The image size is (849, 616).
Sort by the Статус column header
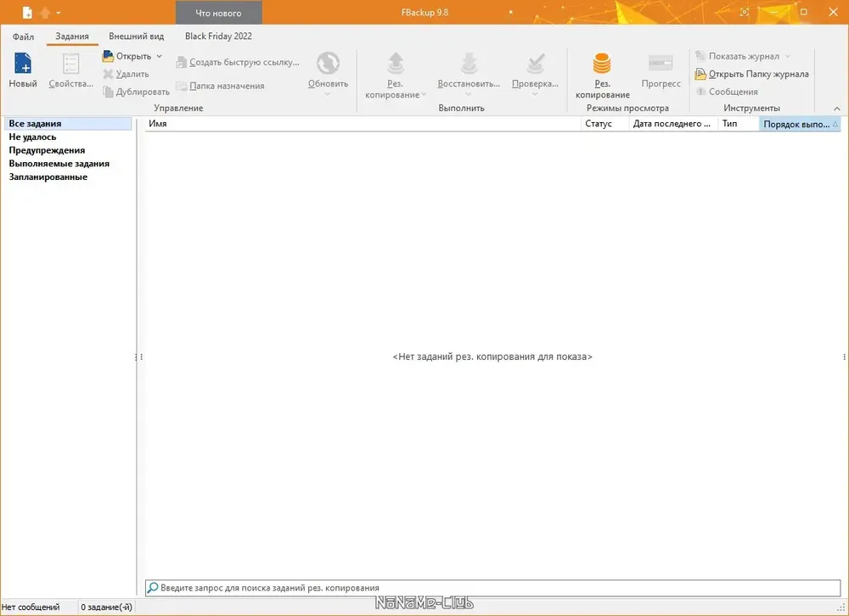[x=604, y=124]
